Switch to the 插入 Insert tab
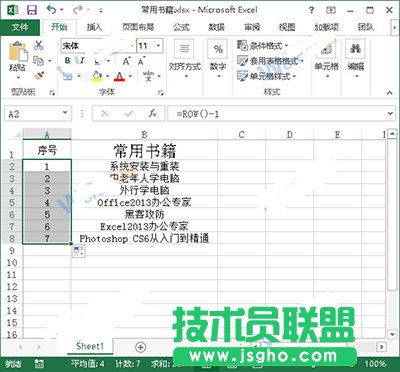This screenshot has width=400, height=372. [x=94, y=27]
